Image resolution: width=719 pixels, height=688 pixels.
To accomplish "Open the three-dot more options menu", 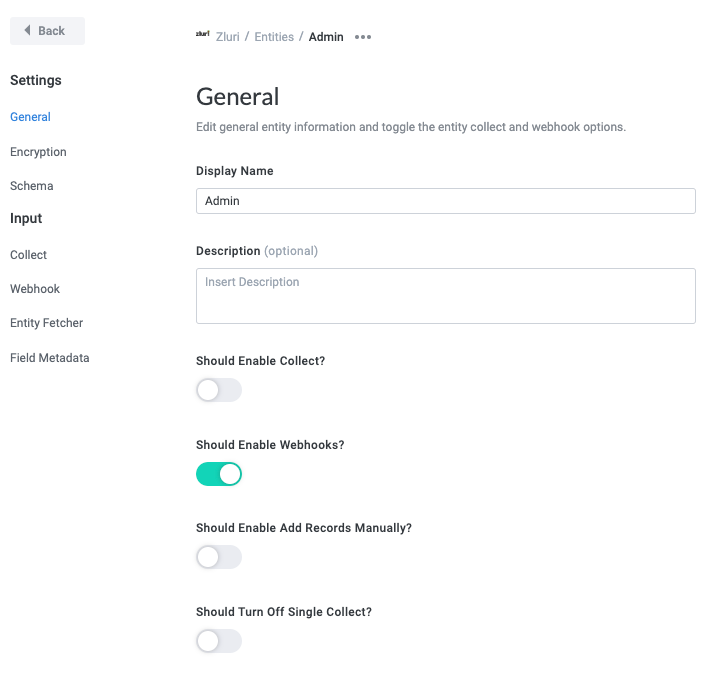I will [x=363, y=37].
